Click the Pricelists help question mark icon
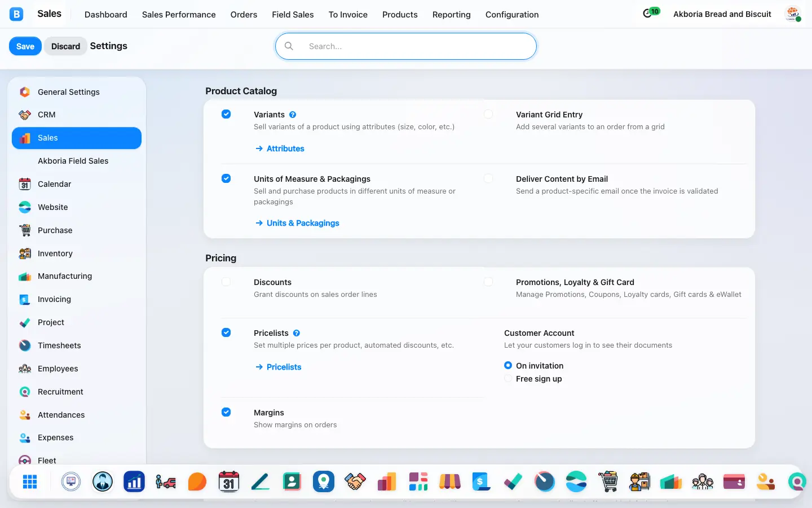This screenshot has width=812, height=508. 297,333
